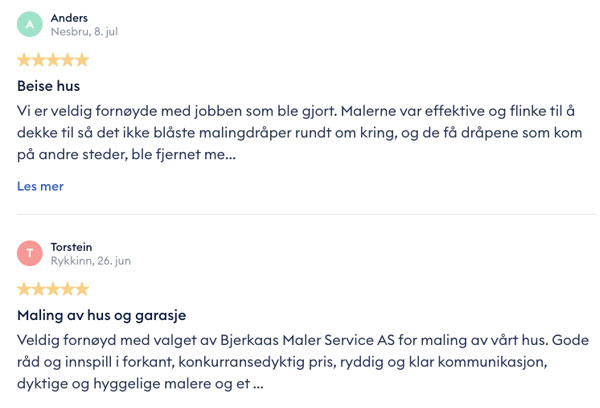Click Torstein's red avatar icon
The width and height of the screenshot is (600, 408).
31,253
